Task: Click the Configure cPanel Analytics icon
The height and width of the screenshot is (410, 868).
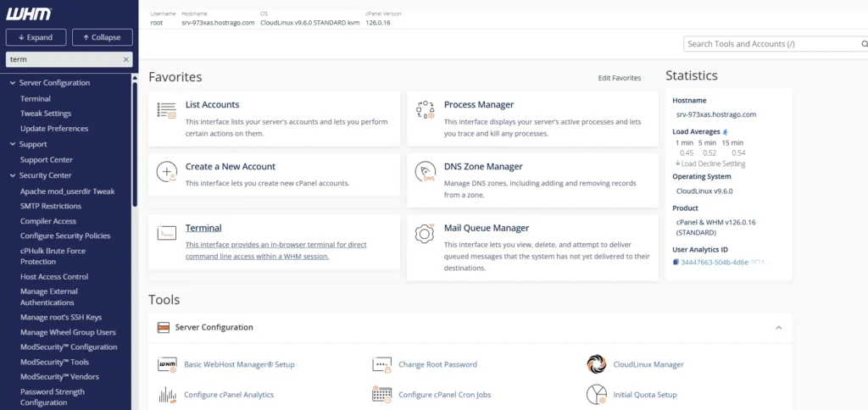Action: coord(167,395)
